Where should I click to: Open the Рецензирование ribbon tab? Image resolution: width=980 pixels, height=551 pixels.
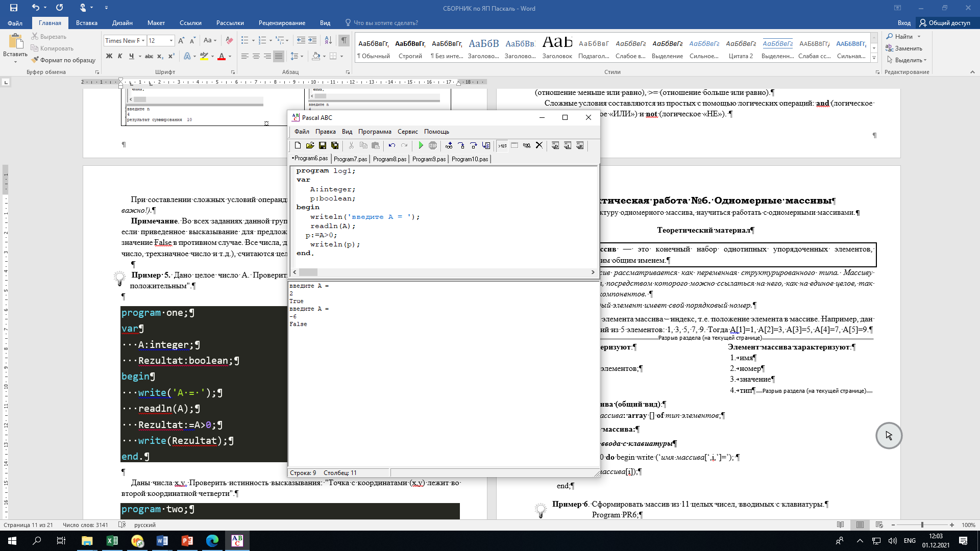[x=282, y=23]
